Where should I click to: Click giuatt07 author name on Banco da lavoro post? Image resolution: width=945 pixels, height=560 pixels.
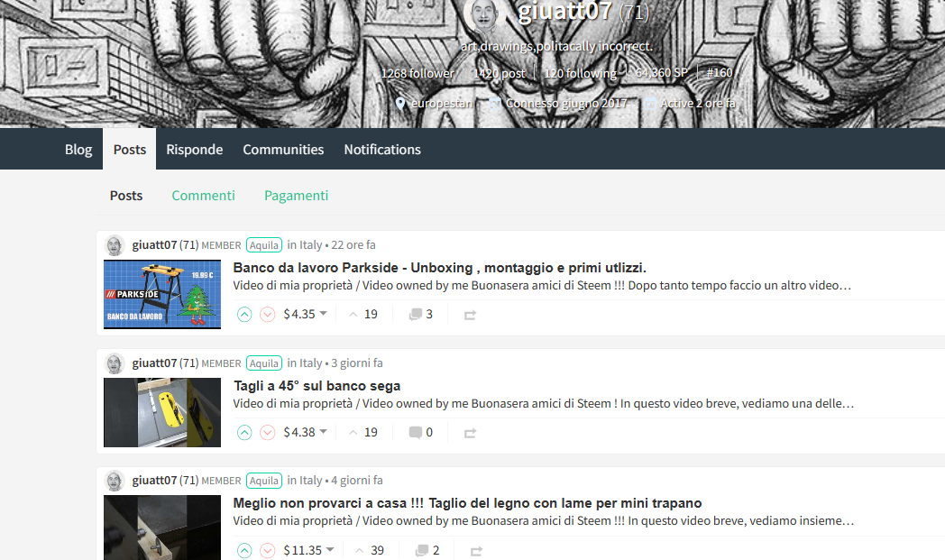coord(154,245)
